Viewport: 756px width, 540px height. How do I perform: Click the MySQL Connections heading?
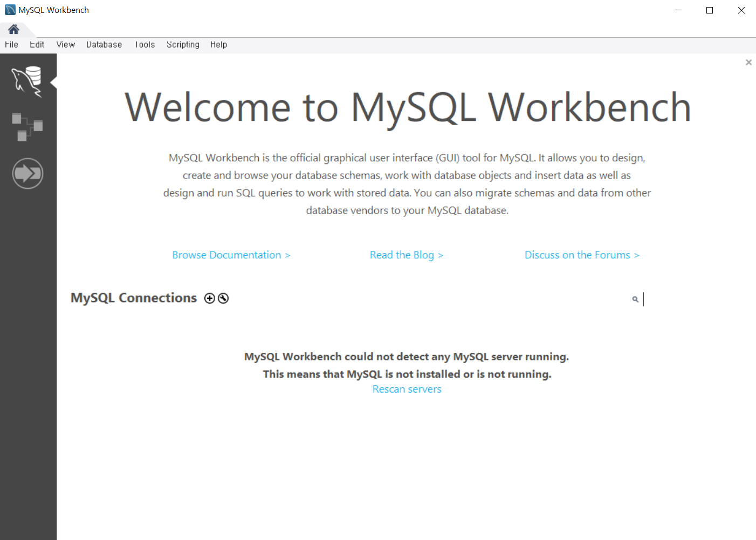(x=134, y=298)
